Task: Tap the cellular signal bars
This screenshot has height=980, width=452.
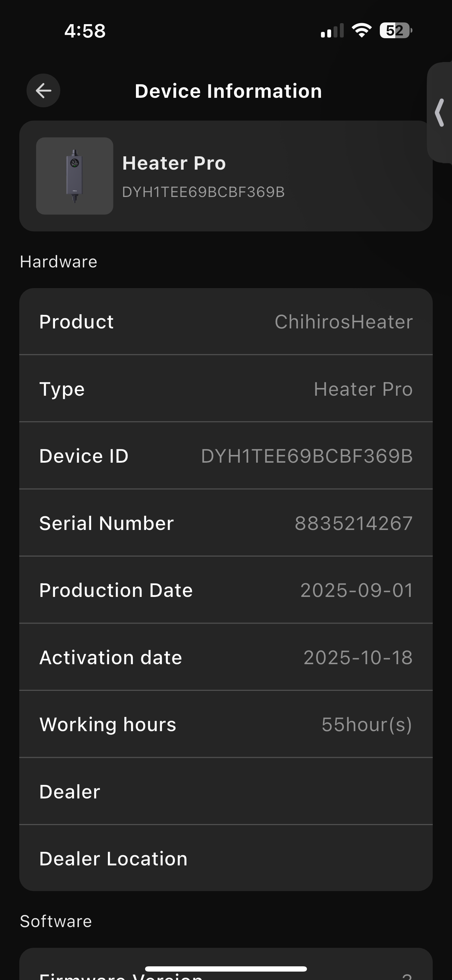Action: tap(332, 31)
